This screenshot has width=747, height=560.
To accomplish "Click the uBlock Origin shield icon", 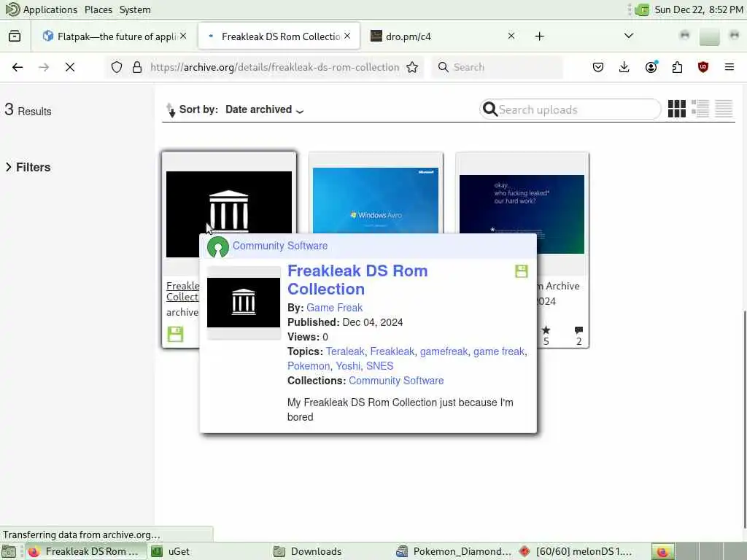I will tap(703, 67).
